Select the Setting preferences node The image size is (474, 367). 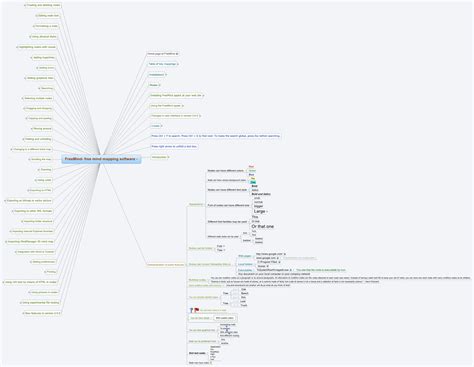coord(44,262)
